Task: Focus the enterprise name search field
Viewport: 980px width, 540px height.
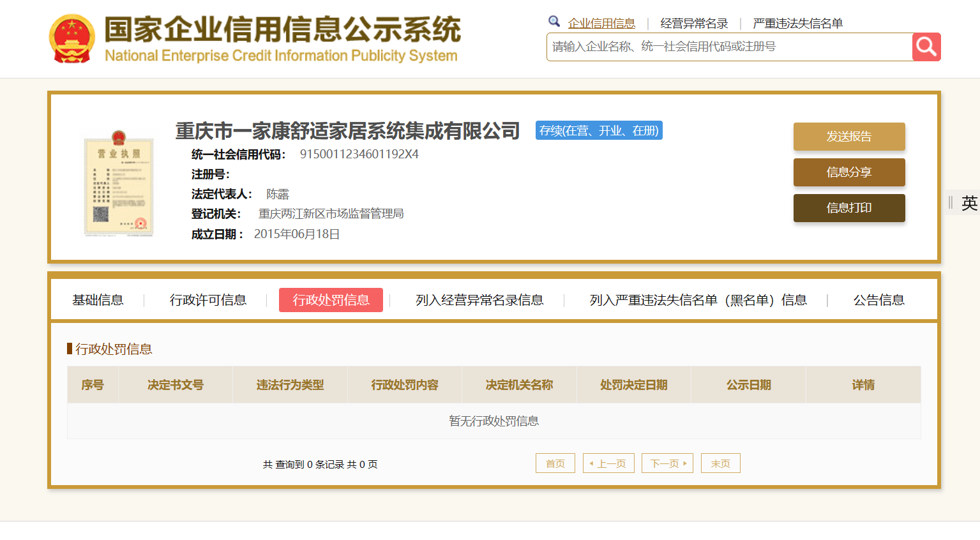Action: pos(729,47)
